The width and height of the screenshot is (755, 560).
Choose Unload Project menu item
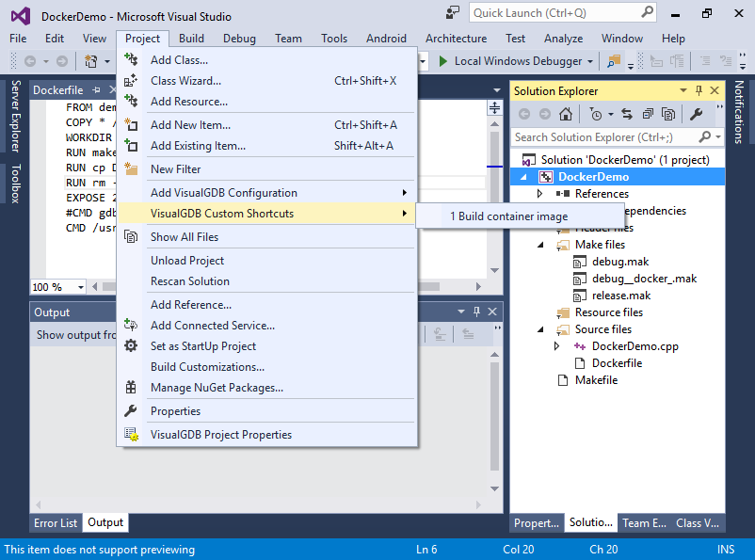267,261
